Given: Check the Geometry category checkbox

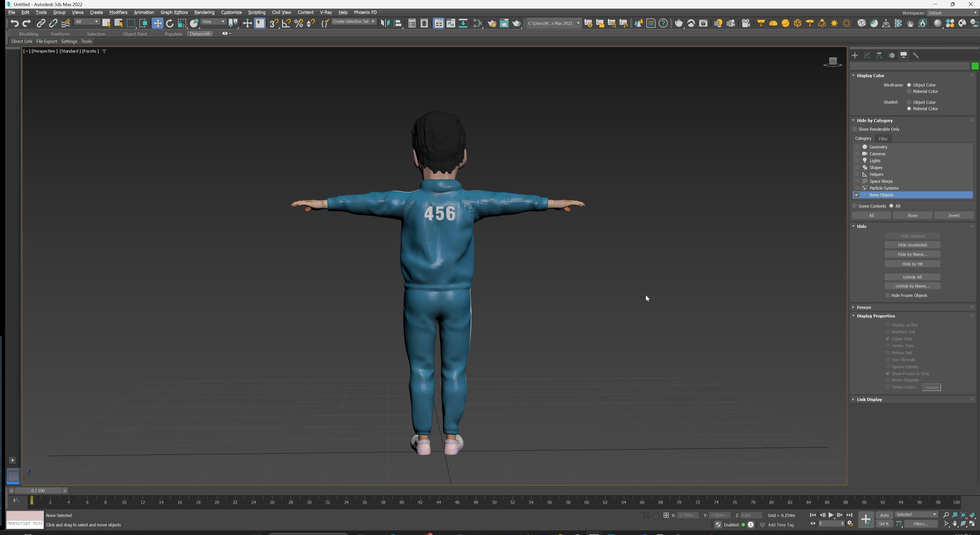Looking at the screenshot, I should [857, 147].
